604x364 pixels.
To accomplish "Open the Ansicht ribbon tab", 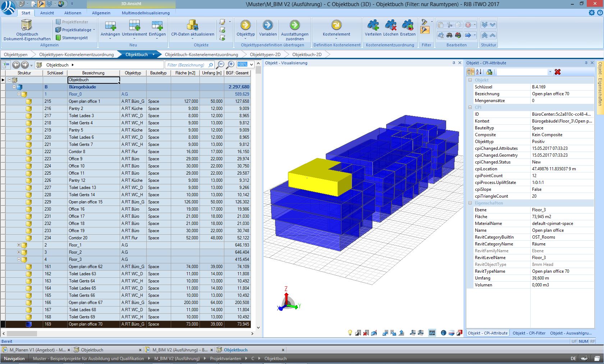I will coord(47,13).
